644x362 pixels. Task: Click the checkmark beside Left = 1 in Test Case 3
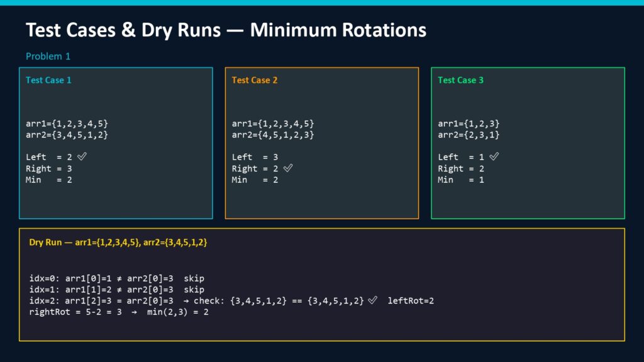point(494,156)
